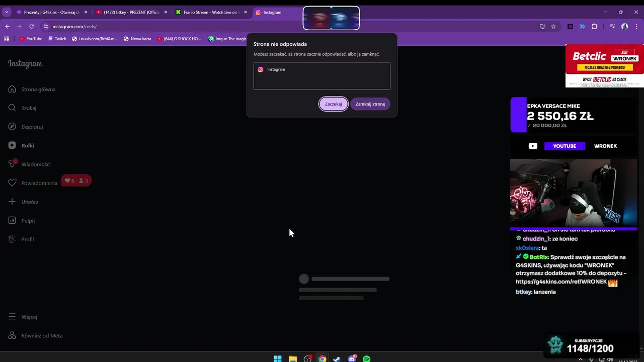Open Steam from the taskbar

pos(337,358)
